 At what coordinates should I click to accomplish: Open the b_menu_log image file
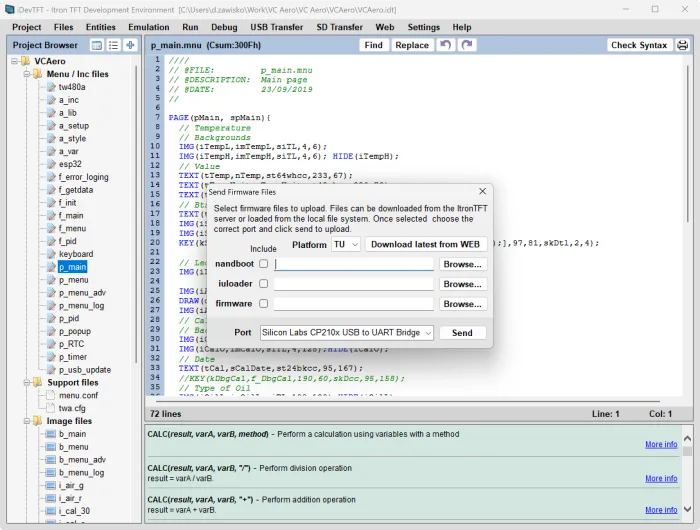point(81,473)
